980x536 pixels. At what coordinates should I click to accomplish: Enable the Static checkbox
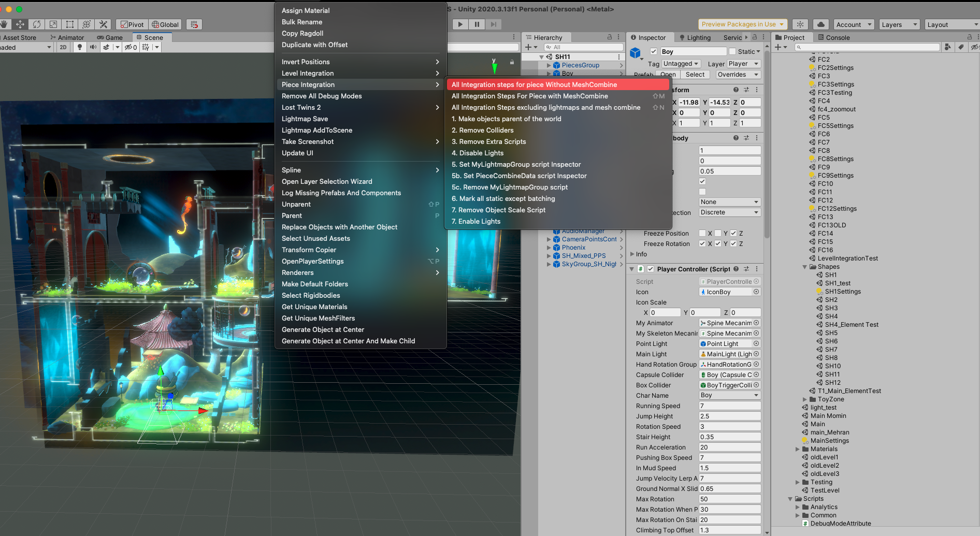pyautogui.click(x=732, y=51)
